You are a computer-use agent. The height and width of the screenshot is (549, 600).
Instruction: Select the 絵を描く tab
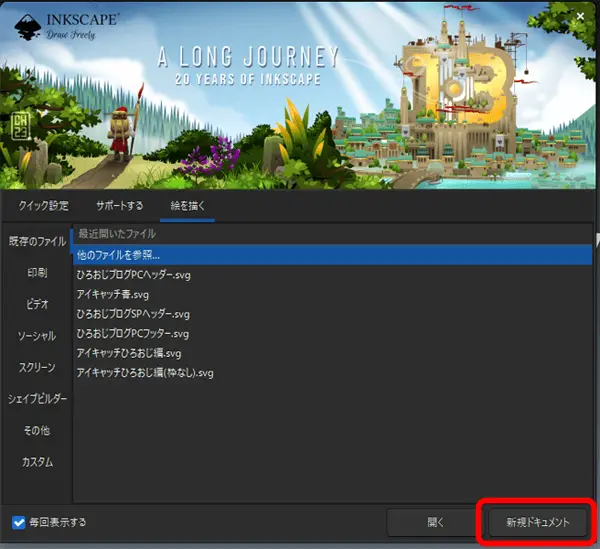187,205
